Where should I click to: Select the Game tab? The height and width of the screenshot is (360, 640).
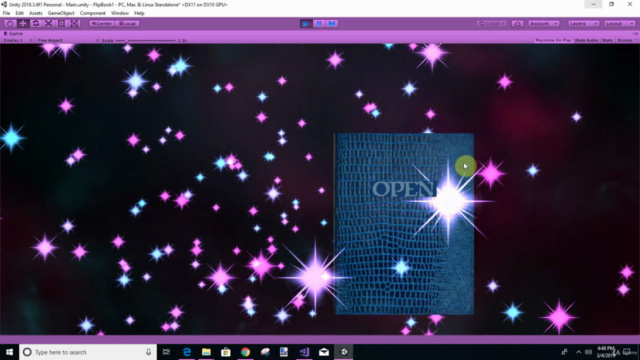[x=13, y=33]
